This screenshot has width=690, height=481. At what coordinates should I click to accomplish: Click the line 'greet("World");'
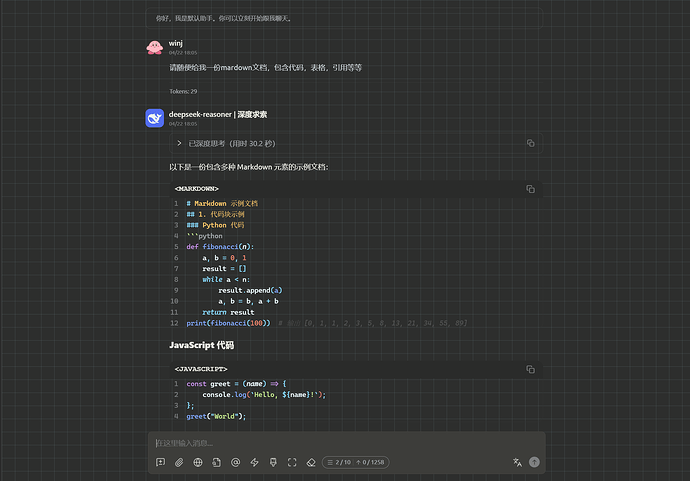point(216,416)
